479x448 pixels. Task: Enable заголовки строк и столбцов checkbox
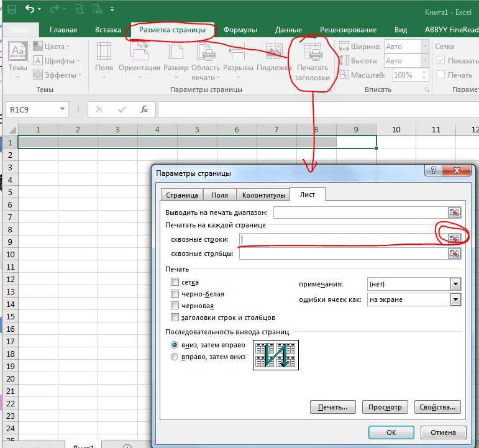(x=175, y=318)
